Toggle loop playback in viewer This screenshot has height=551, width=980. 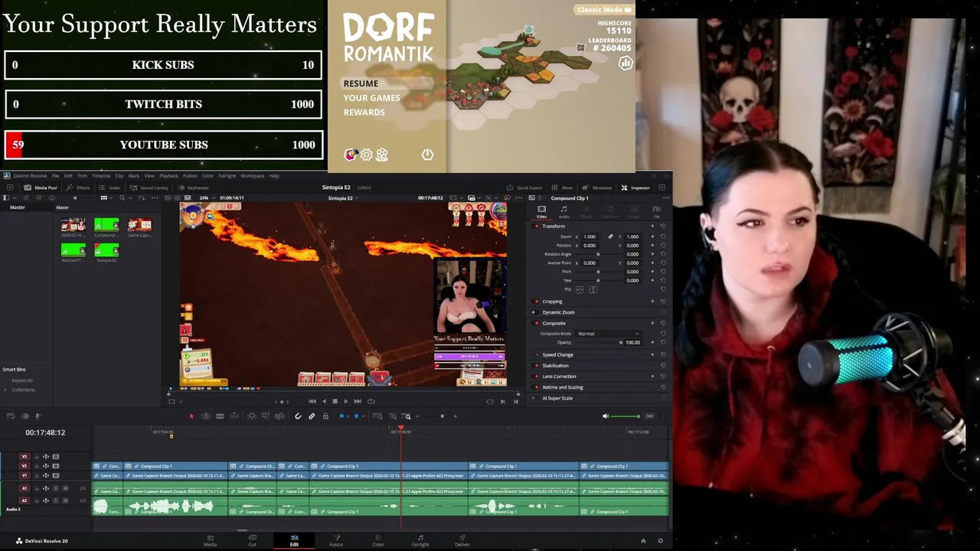point(371,401)
